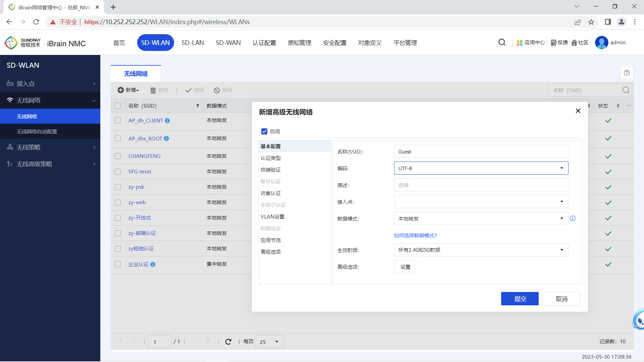The image size is (644, 362).
Task: Click 提交 submit button
Action: 520,299
